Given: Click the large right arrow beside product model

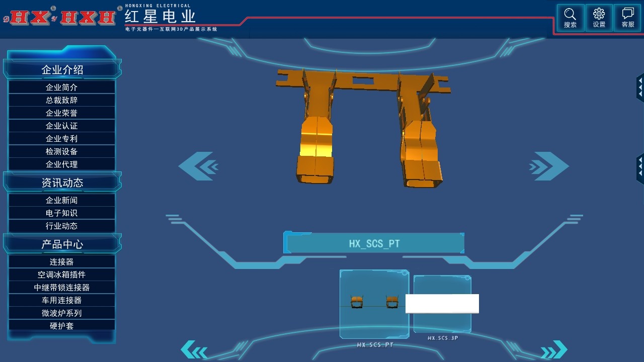Looking at the screenshot, I should tap(549, 166).
